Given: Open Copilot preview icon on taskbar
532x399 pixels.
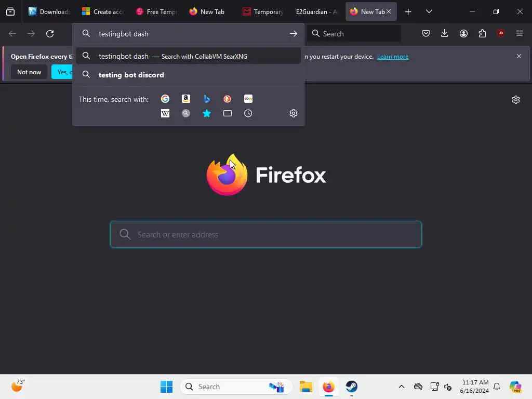Looking at the screenshot, I should tap(515, 387).
